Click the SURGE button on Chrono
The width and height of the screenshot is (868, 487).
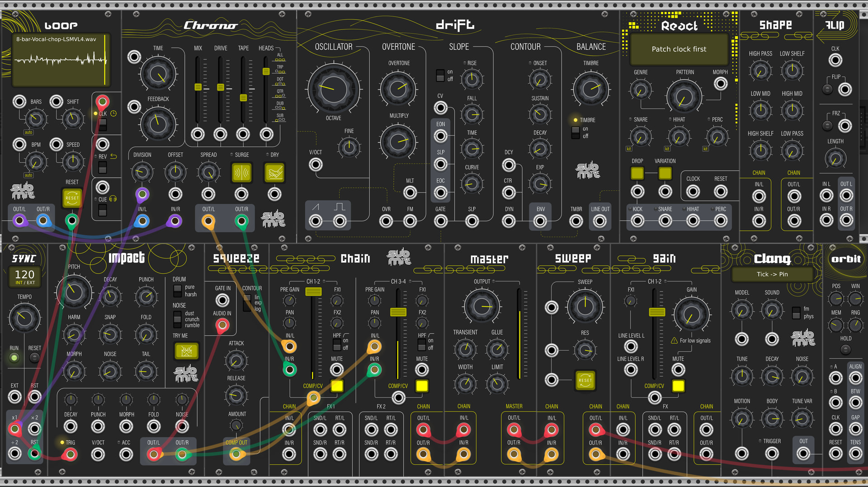[241, 173]
